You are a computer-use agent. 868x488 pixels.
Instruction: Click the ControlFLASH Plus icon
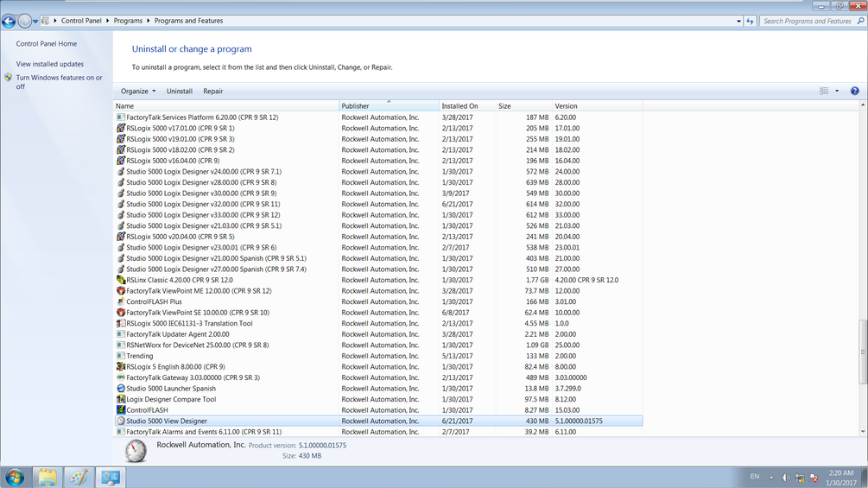point(121,301)
